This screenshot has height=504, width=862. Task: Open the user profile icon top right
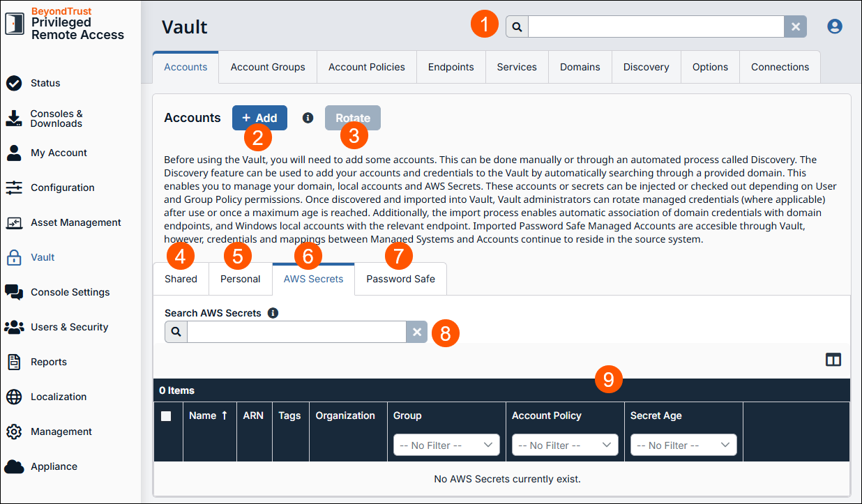point(835,25)
